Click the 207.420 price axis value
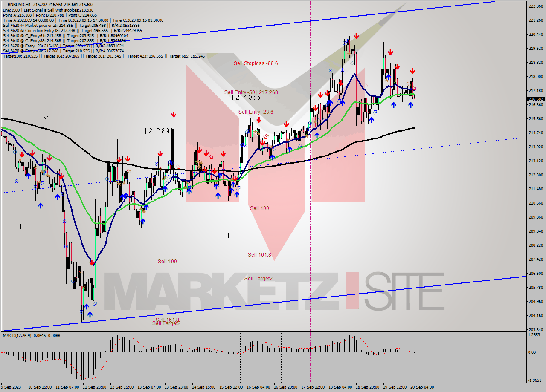The height and width of the screenshot is (392, 546). [535, 259]
